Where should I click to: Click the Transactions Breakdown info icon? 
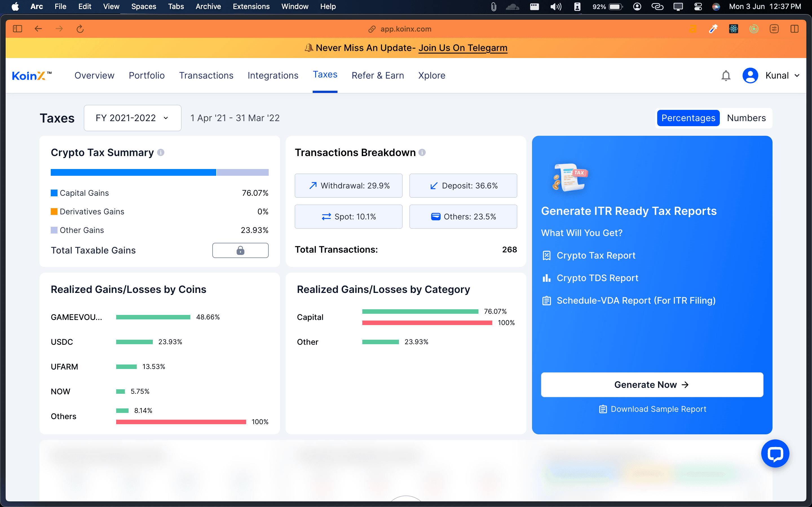coord(422,153)
